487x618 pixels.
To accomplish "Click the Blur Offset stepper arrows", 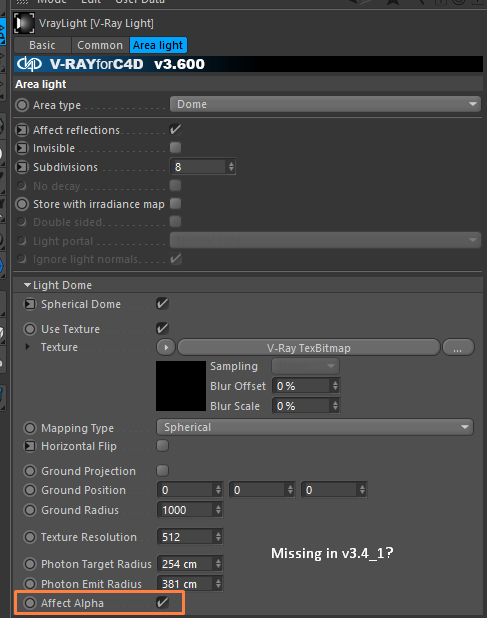I will coord(335,386).
